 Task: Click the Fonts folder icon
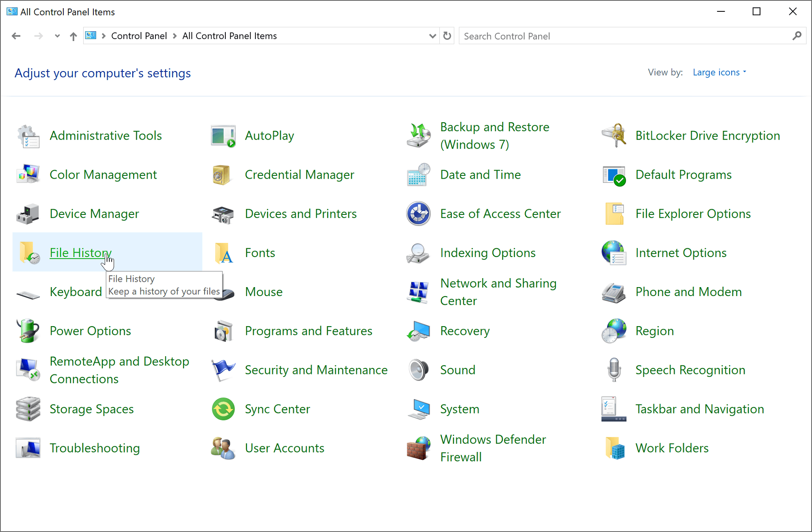[x=224, y=253]
